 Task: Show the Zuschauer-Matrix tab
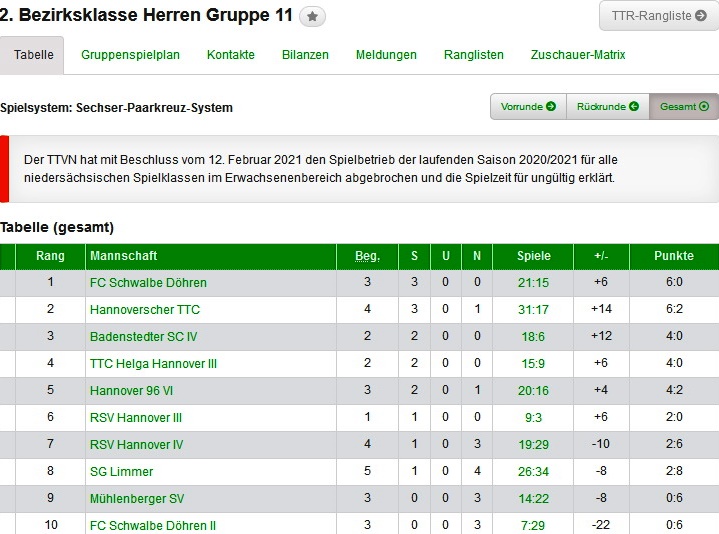point(578,55)
